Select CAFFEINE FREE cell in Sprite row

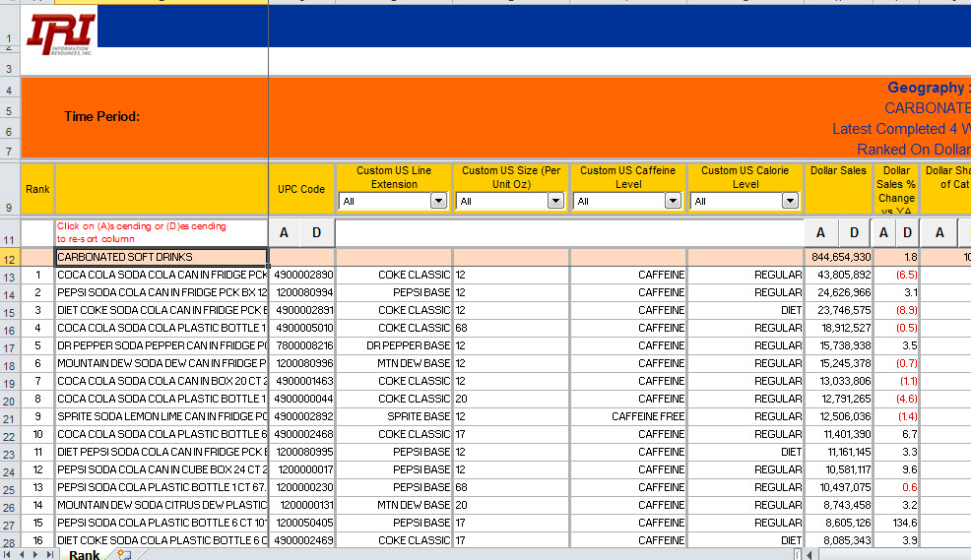628,416
